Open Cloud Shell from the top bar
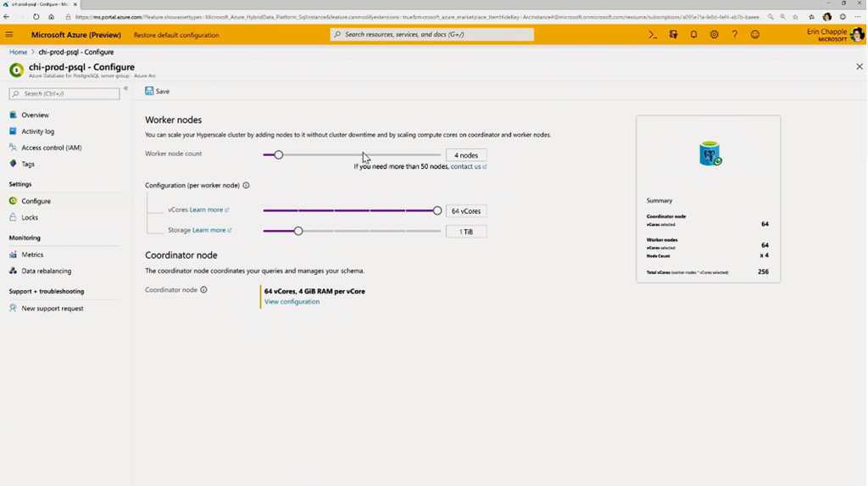 [653, 35]
